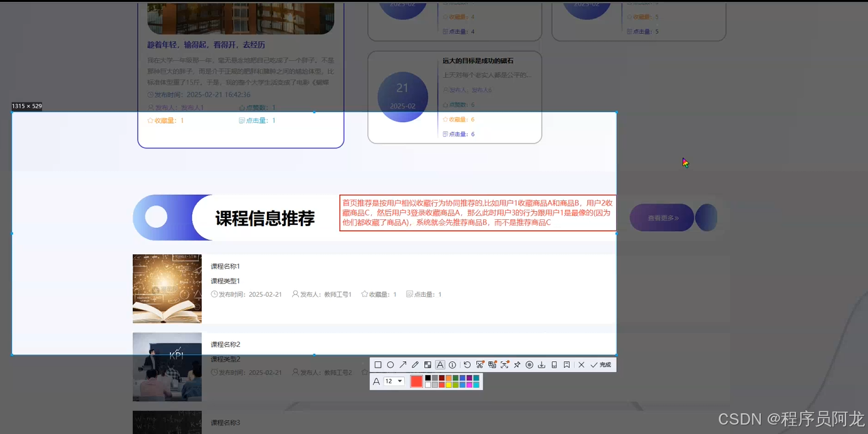Pick the orange color swatch
Viewport: 868px width, 434px height.
[449, 378]
